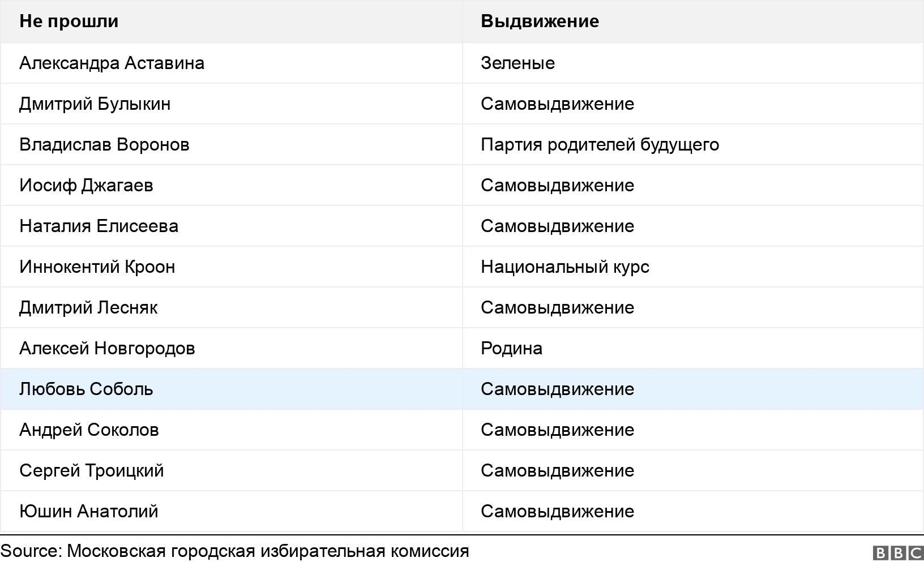The image size is (924, 566).
Task: Click the "Выдвижение" column header
Action: 540,21
